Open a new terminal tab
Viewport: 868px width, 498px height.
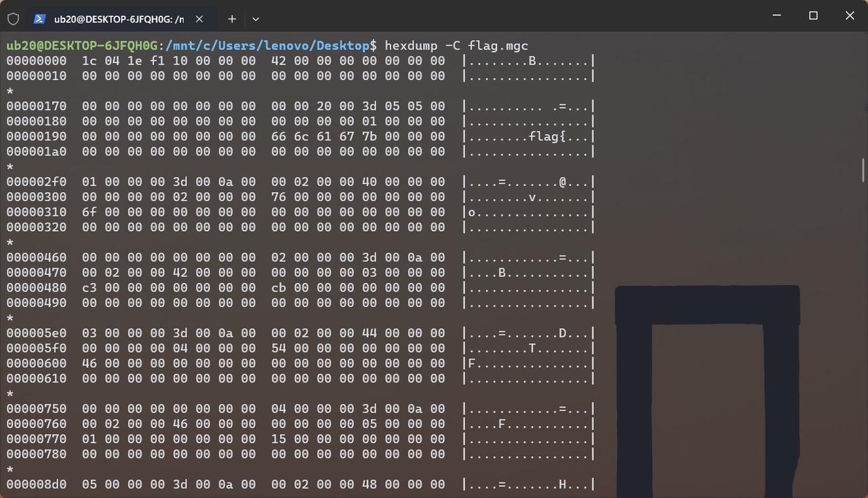(232, 19)
